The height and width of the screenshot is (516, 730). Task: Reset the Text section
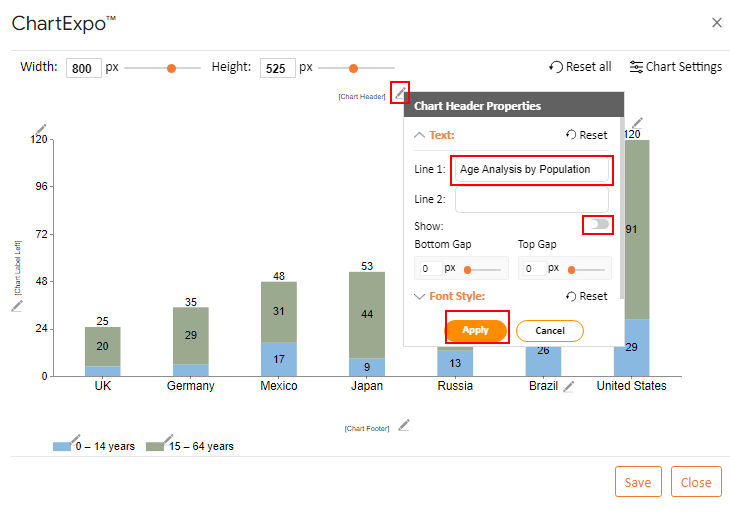587,135
